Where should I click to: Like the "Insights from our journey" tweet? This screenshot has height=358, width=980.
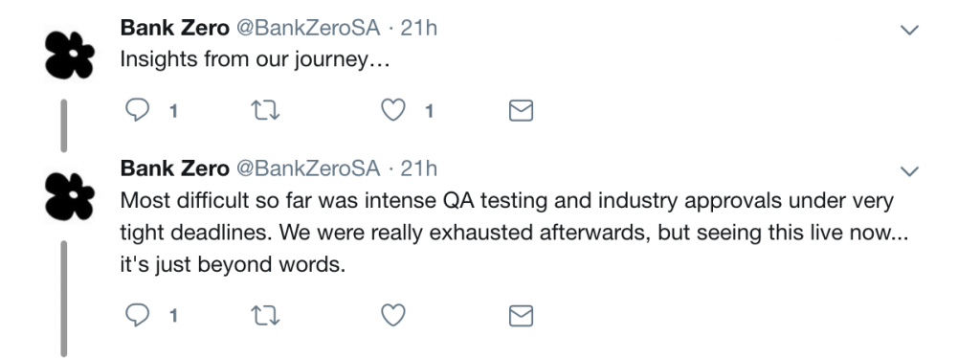393,111
